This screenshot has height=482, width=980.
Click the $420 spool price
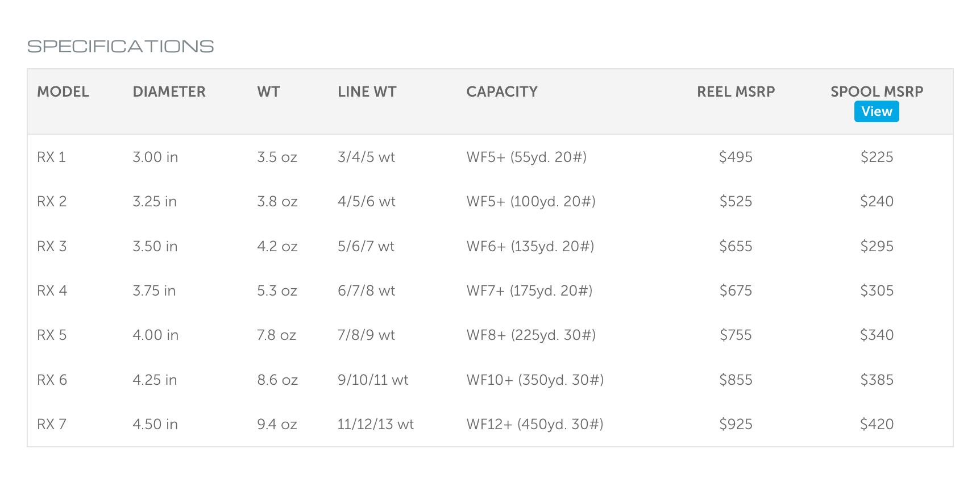pos(877,424)
